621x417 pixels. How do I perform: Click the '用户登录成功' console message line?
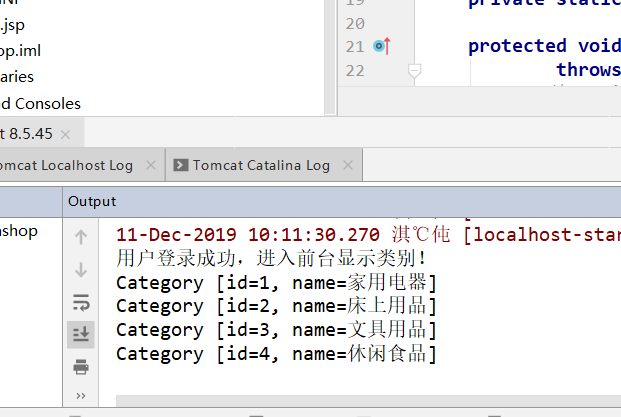click(x=271, y=259)
